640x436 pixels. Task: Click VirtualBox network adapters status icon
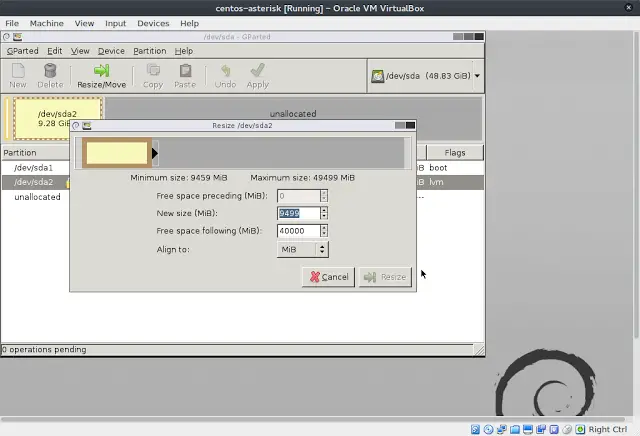tap(502, 429)
